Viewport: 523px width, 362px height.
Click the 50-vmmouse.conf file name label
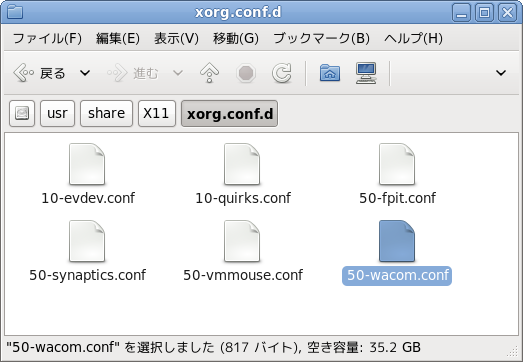click(243, 275)
